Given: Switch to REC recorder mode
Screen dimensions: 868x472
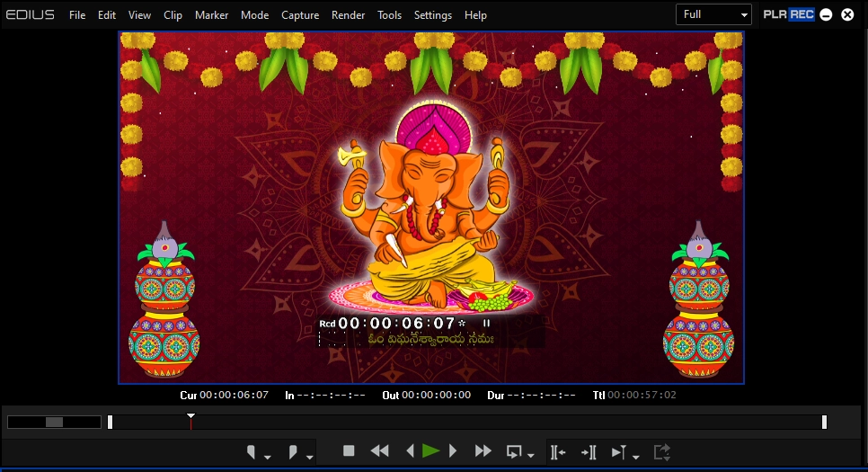Looking at the screenshot, I should (x=802, y=14).
